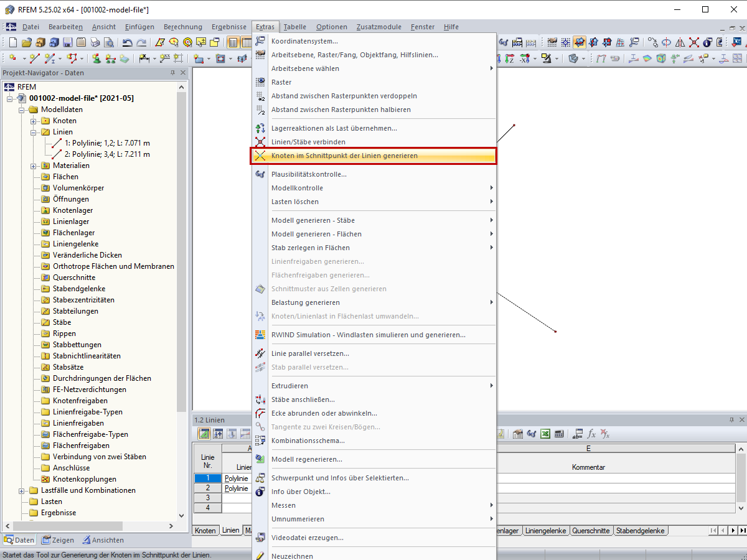This screenshot has width=747, height=560.
Task: Expand the Materialien tree node
Action: coord(34,166)
